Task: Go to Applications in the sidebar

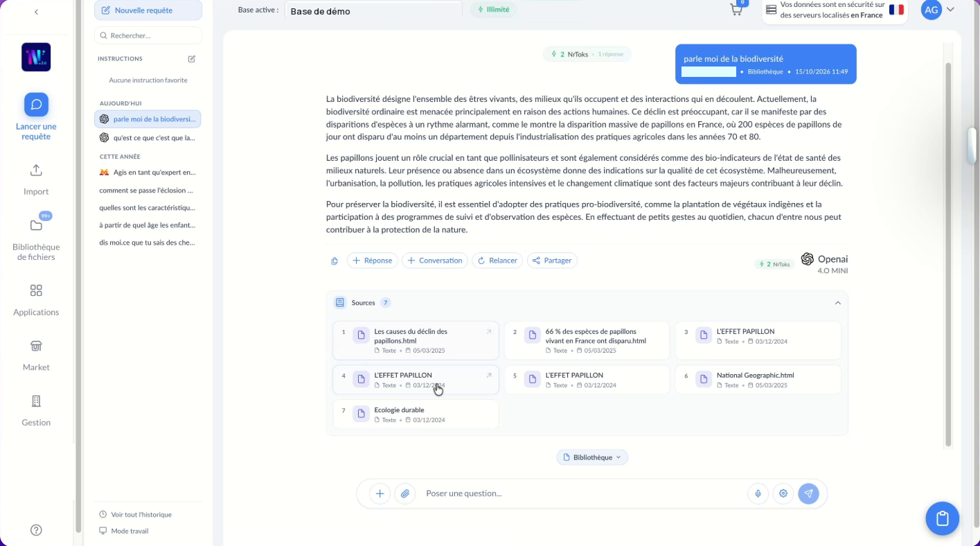Action: pyautogui.click(x=36, y=299)
